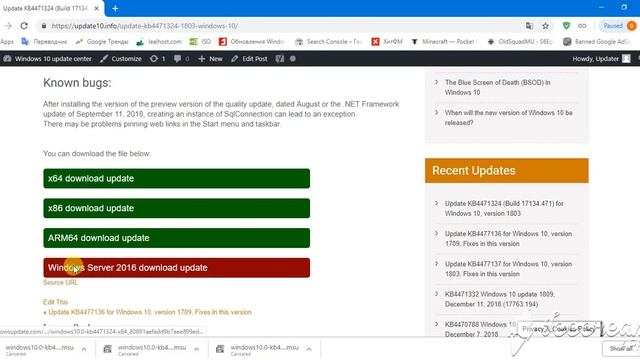This screenshot has height=360, width=640.
Task: Click the Show all downloads button
Action: [x=620, y=349]
